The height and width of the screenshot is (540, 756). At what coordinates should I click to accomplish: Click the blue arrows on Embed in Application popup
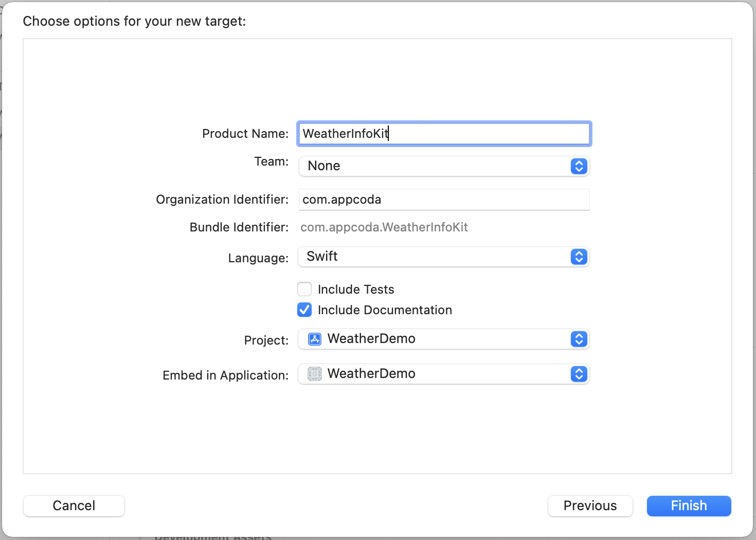[x=579, y=374]
